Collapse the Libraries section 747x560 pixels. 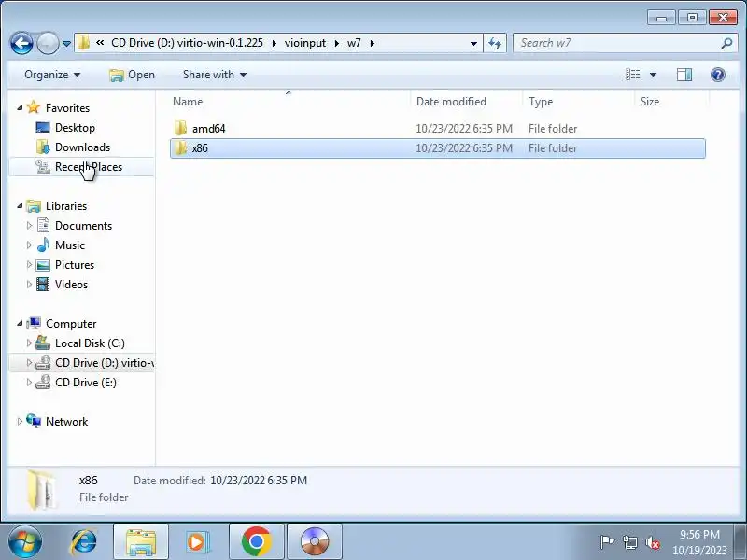click(x=20, y=205)
